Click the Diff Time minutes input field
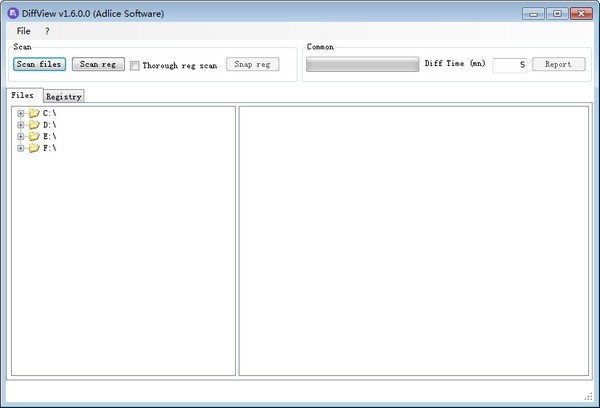Viewport: 600px width, 408px height. pyautogui.click(x=509, y=65)
